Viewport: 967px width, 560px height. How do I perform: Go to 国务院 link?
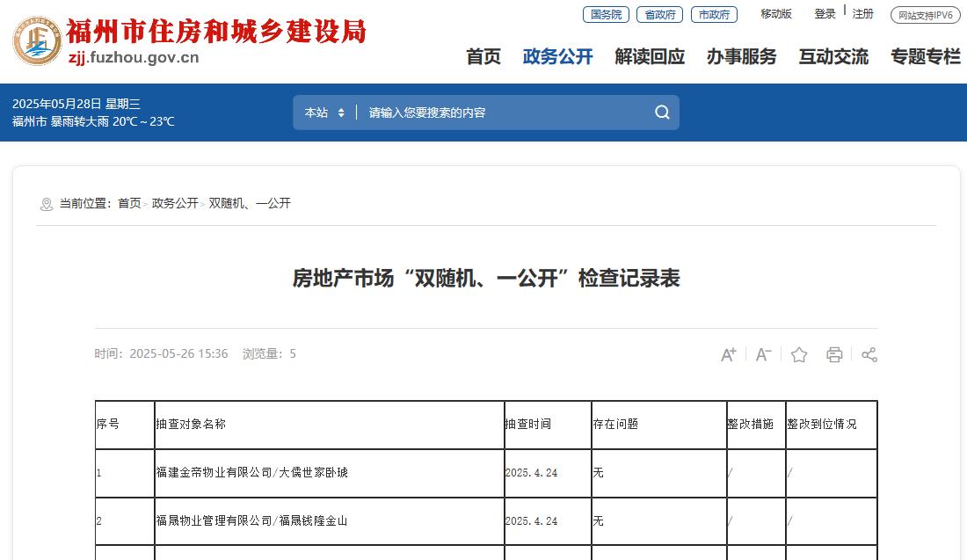click(x=607, y=15)
